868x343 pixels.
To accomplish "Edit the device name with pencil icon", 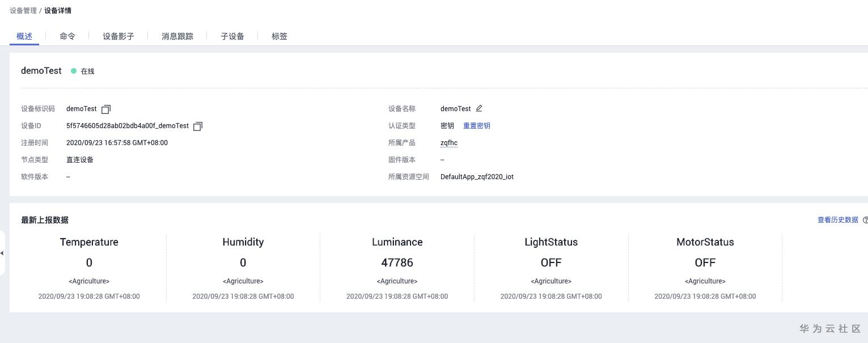I will 479,108.
